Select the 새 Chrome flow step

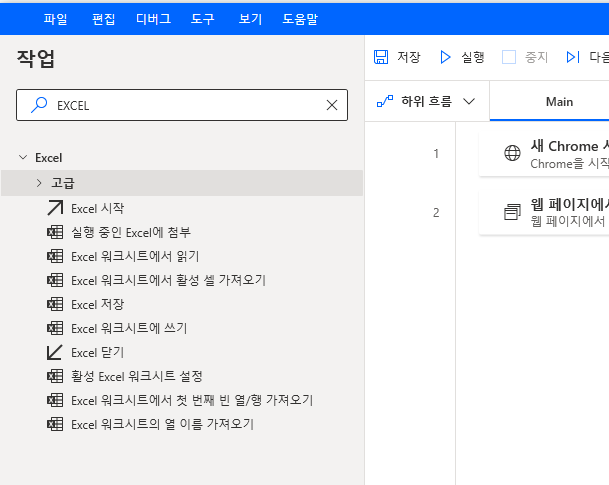544,154
